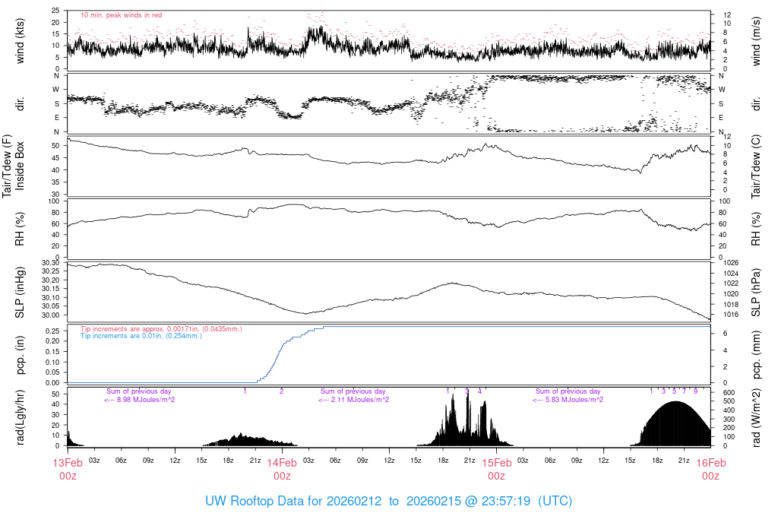The width and height of the screenshot is (778, 532).
Task: Click the '15Feb 00z' date label
Action: point(496,470)
